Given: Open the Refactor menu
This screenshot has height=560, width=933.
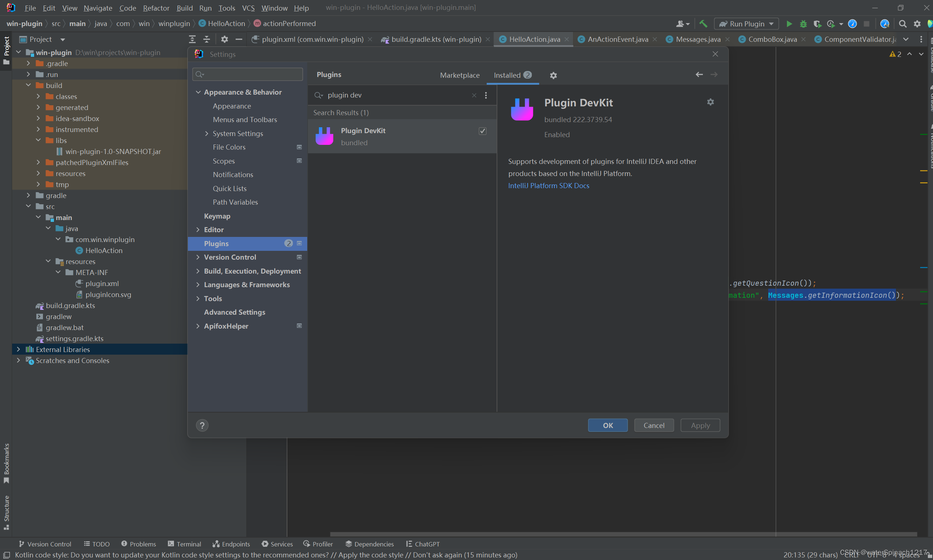Looking at the screenshot, I should coord(156,8).
